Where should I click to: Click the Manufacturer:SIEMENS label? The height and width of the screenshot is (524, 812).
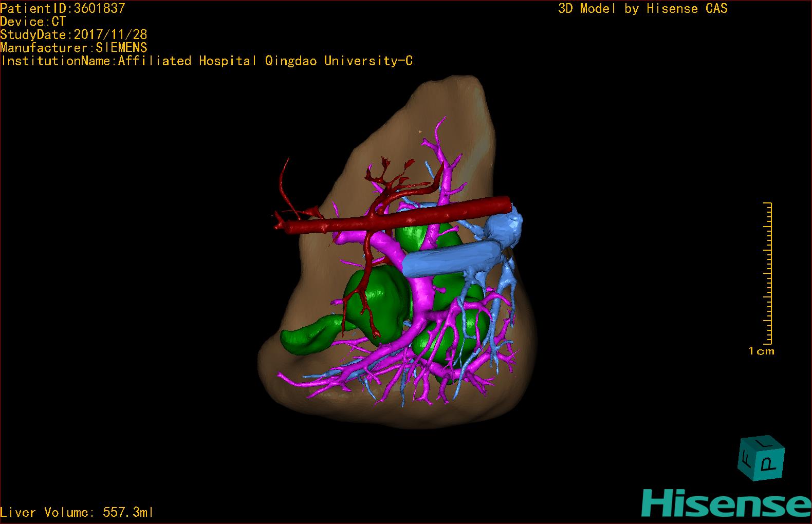pos(73,48)
